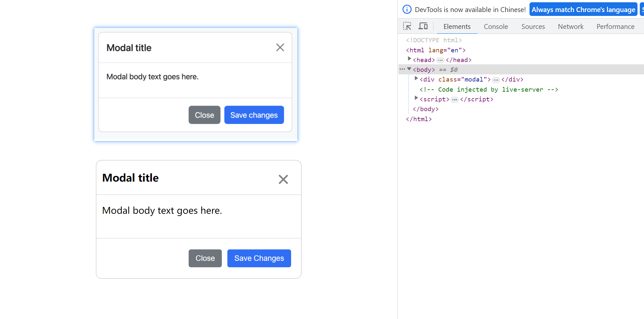Image resolution: width=644 pixels, height=319 pixels.
Task: Click the ellipsis badge inside the head tag
Action: pyautogui.click(x=440, y=60)
